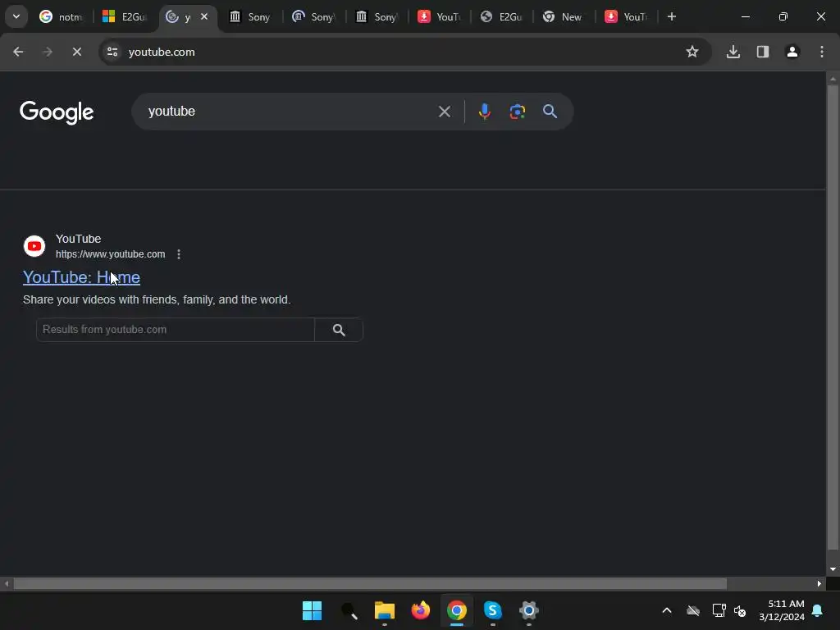Go back to previous page

click(x=18, y=52)
